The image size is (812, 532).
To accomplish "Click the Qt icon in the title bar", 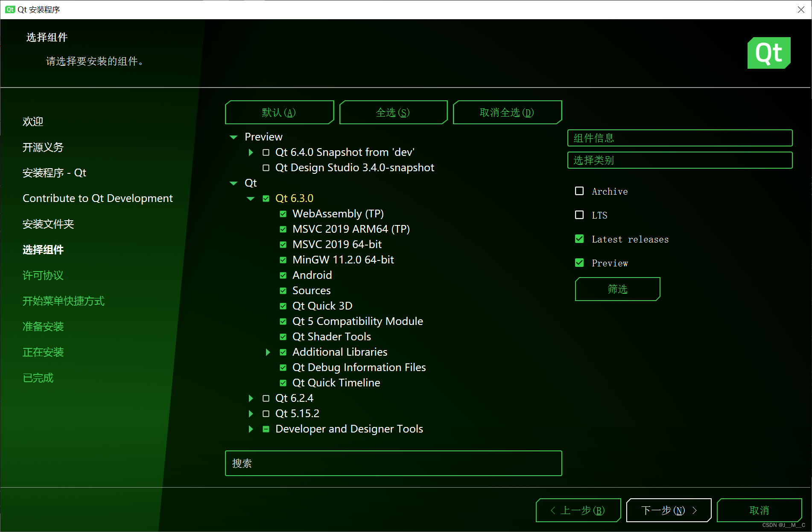I will (10, 9).
